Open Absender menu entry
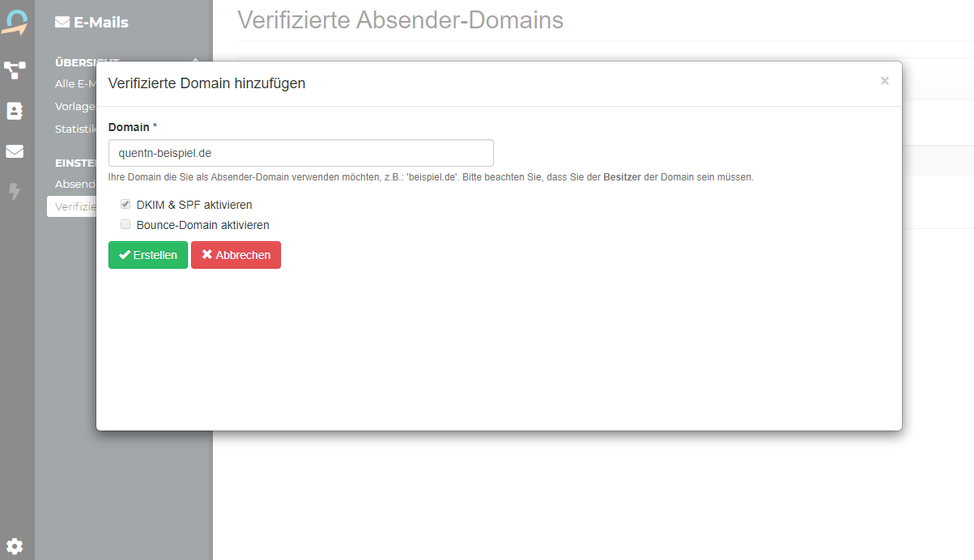 [75, 184]
